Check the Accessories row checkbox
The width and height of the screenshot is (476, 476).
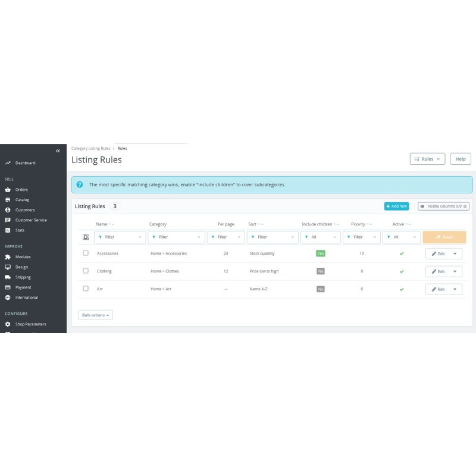pos(86,253)
